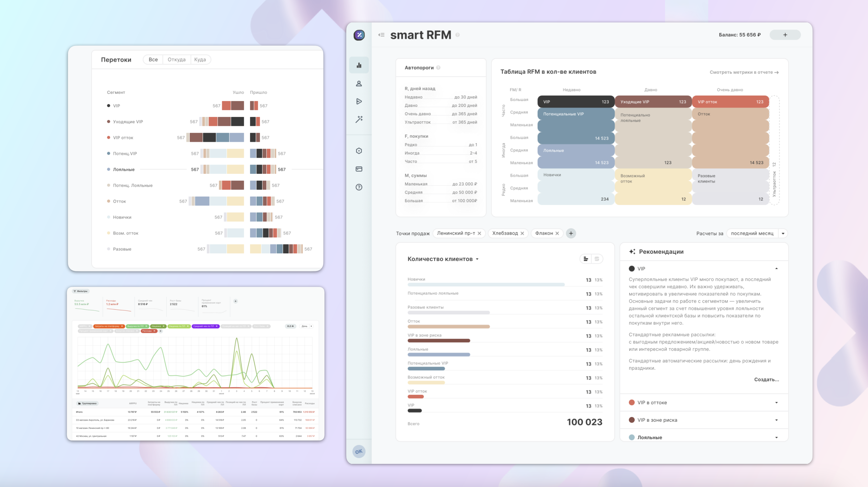
Task: Select the Куда tab in Перетоки
Action: tap(200, 60)
